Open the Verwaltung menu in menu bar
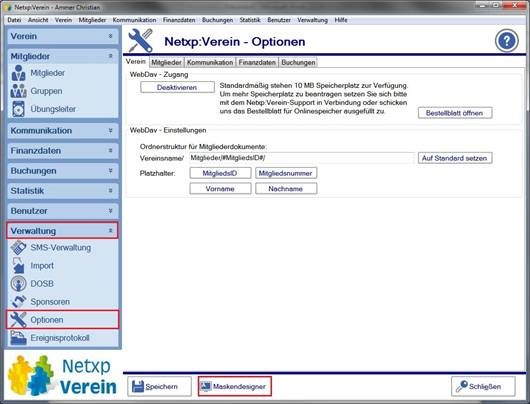The image size is (530, 404). [x=312, y=20]
